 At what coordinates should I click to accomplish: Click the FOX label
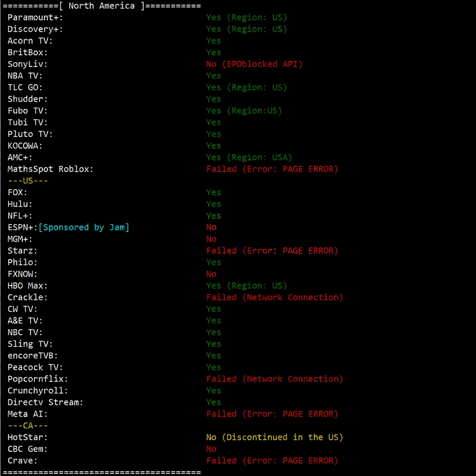point(17,192)
